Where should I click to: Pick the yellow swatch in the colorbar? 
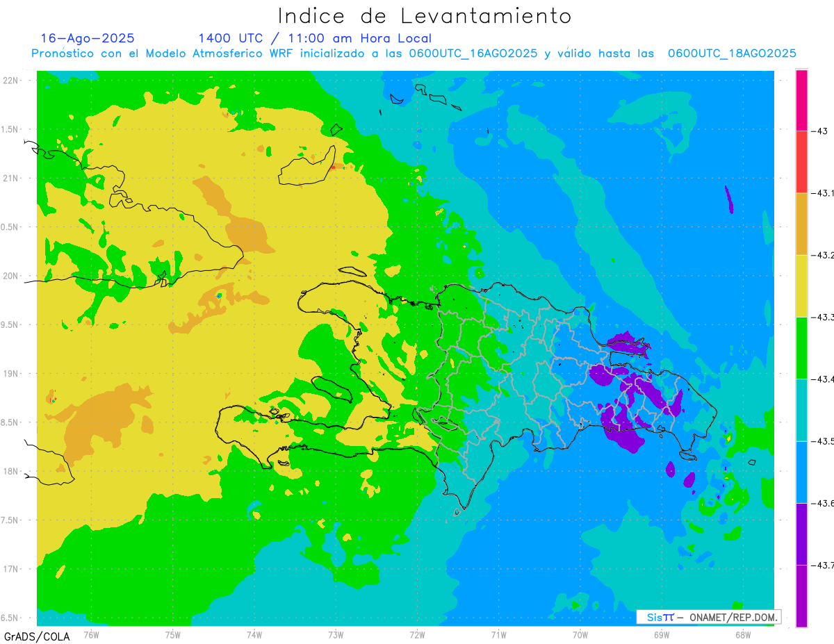point(801,286)
